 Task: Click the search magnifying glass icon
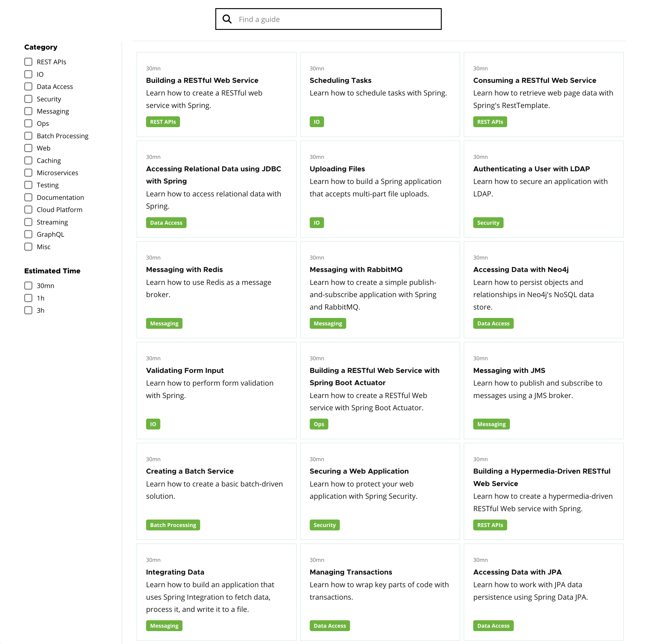[x=227, y=19]
